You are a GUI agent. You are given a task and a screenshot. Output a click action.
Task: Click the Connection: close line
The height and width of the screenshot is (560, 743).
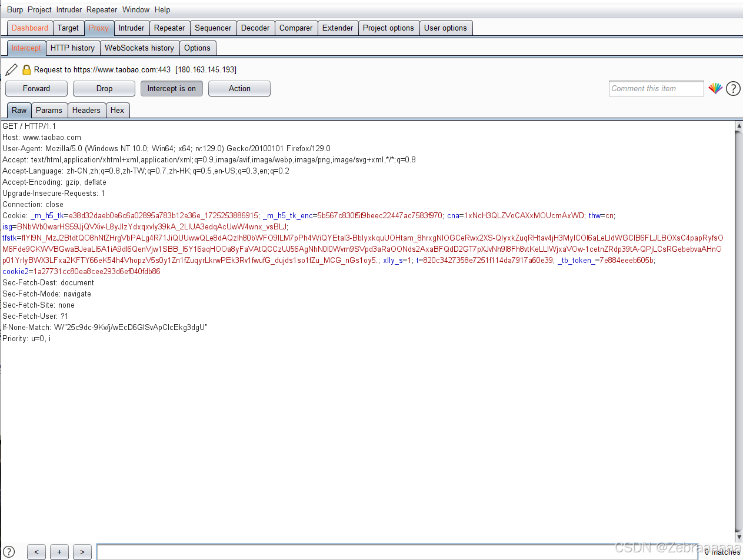pos(33,205)
